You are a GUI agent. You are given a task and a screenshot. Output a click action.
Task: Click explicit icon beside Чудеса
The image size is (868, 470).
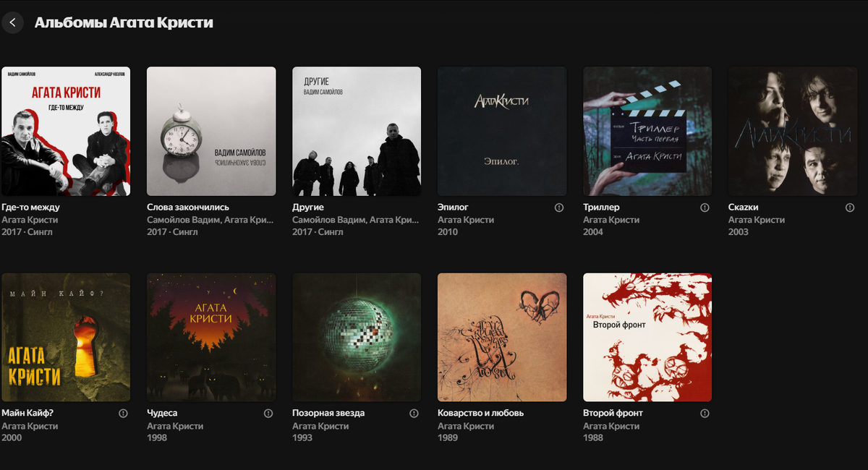click(x=268, y=413)
